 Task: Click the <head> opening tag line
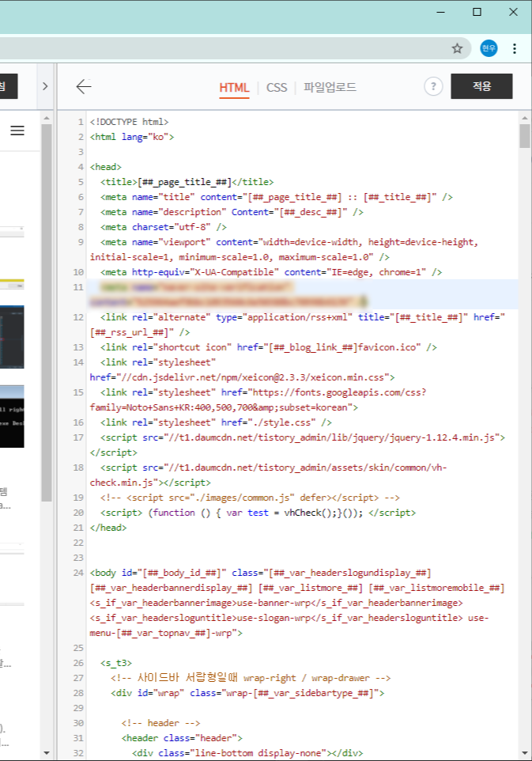tap(106, 167)
